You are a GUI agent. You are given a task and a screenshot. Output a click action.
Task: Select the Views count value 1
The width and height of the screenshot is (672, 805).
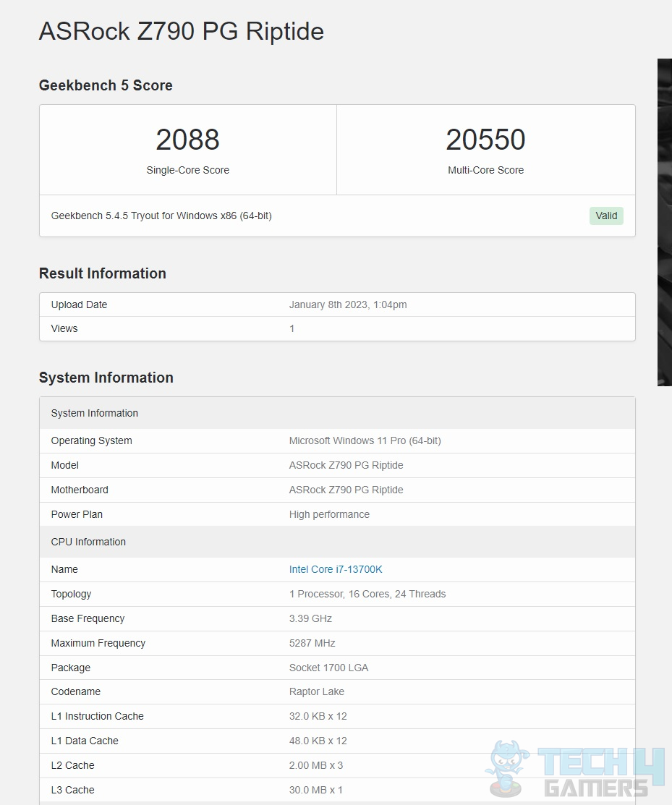click(292, 328)
